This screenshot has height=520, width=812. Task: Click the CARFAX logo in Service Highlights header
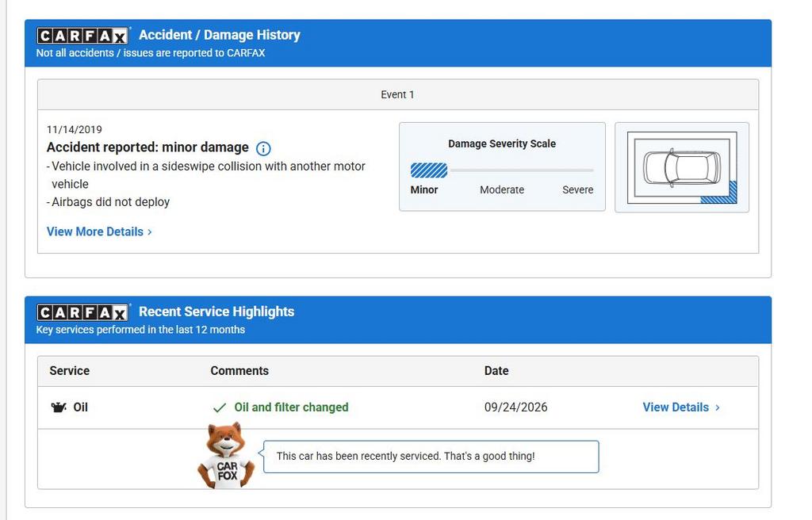pos(82,312)
